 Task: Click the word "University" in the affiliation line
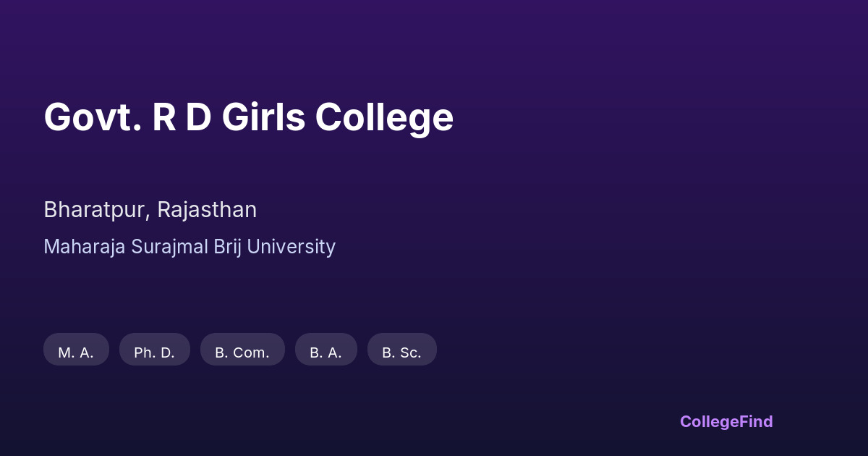[292, 247]
